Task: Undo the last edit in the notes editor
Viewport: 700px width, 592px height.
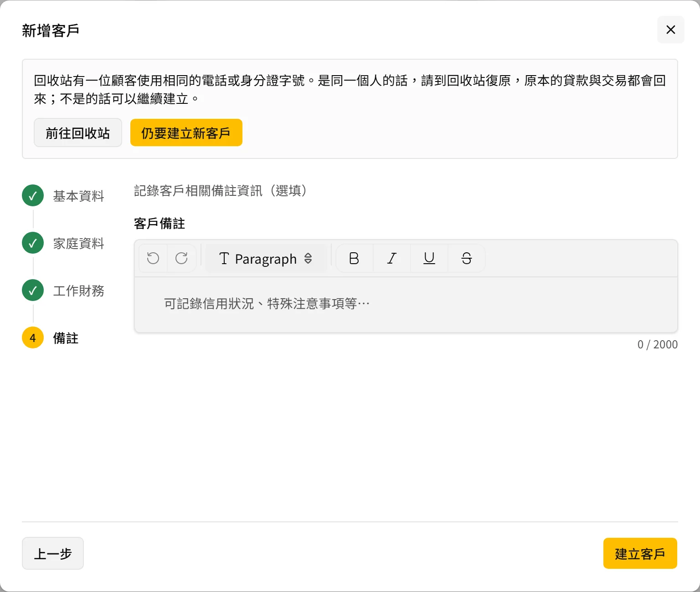Action: point(153,258)
